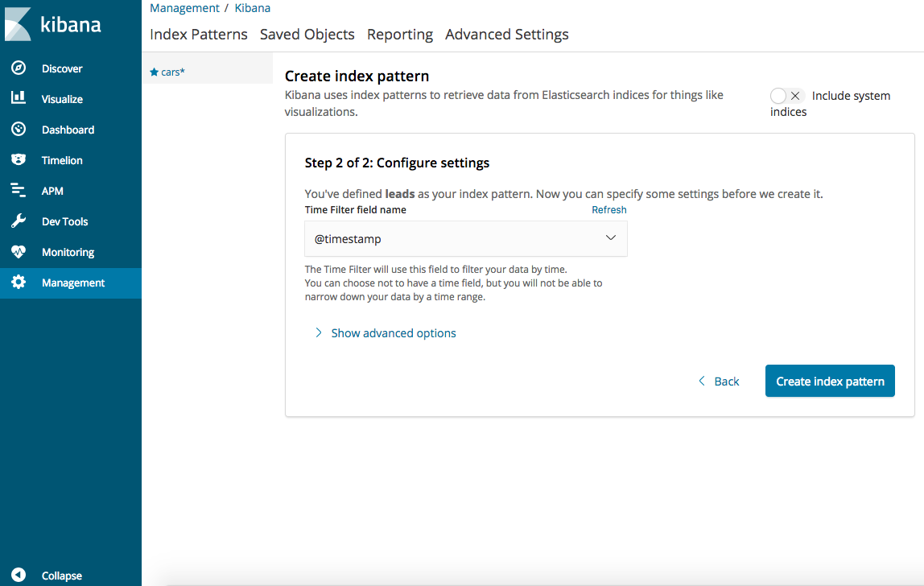Open Timelion via its bear-face icon
Viewport: 924px width, 586px height.
point(19,159)
